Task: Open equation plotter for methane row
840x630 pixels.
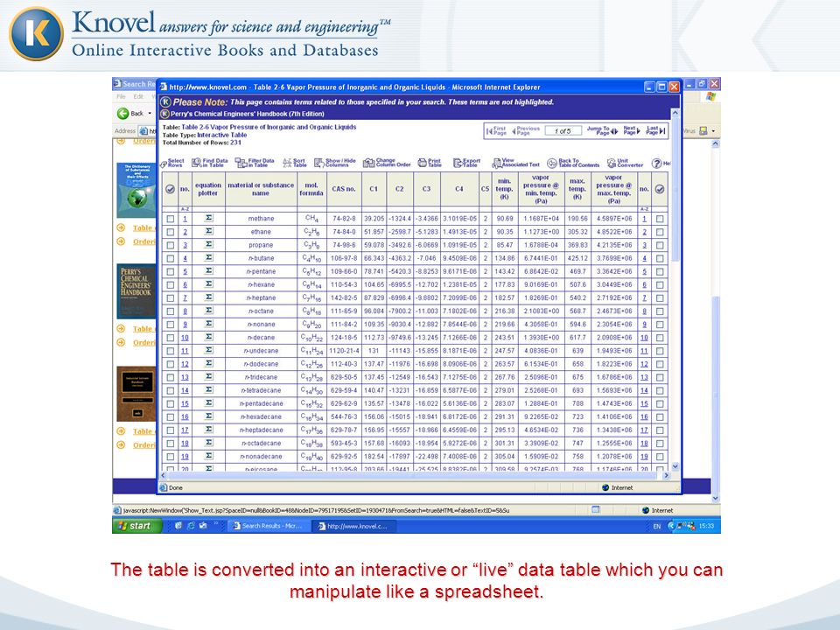Action: [x=209, y=218]
